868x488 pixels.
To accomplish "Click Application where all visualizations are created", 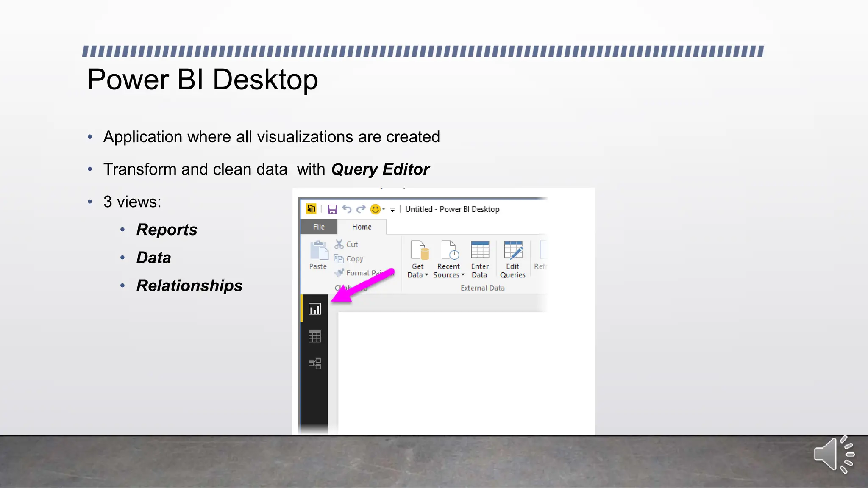I will [272, 137].
